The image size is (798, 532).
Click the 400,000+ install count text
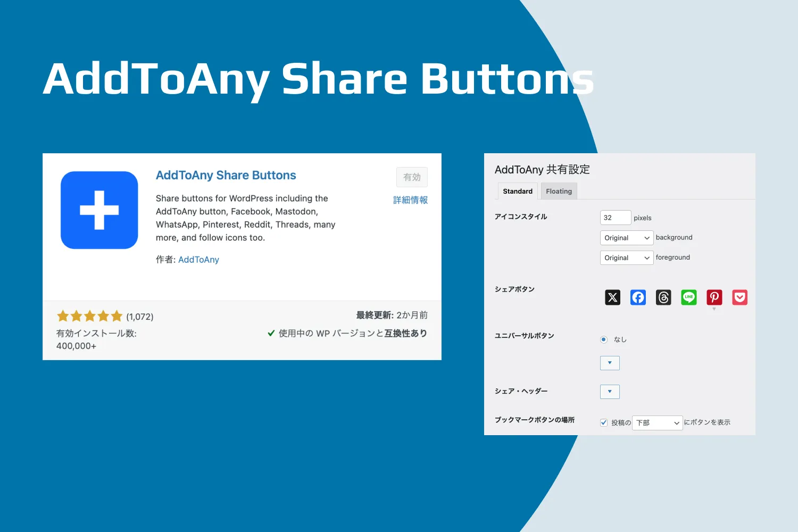click(x=76, y=346)
